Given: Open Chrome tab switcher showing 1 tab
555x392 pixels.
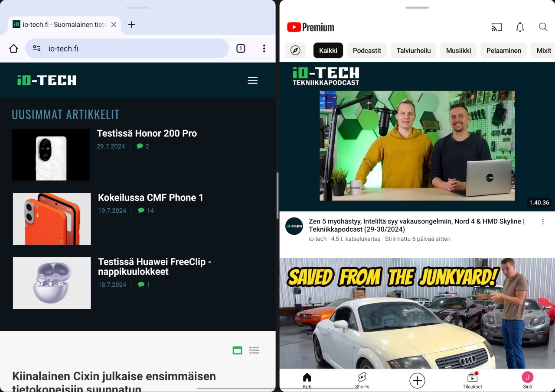Looking at the screenshot, I should [x=241, y=49].
